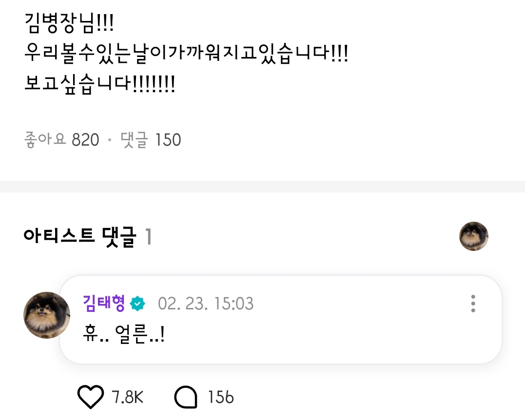Viewport: 525px width, 420px height.
Task: Like the comment with the heart icon
Action: coord(90,397)
